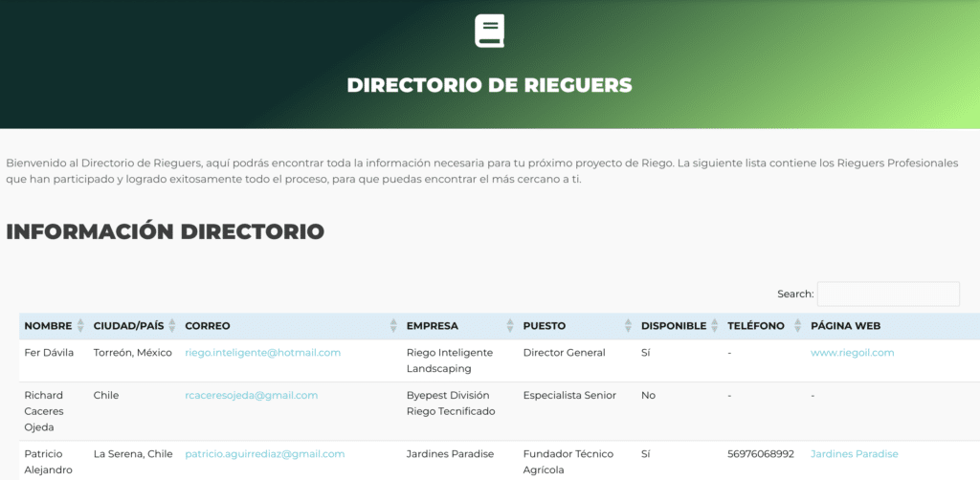Focus the Search input field
The image size is (980, 480).
pos(887,294)
